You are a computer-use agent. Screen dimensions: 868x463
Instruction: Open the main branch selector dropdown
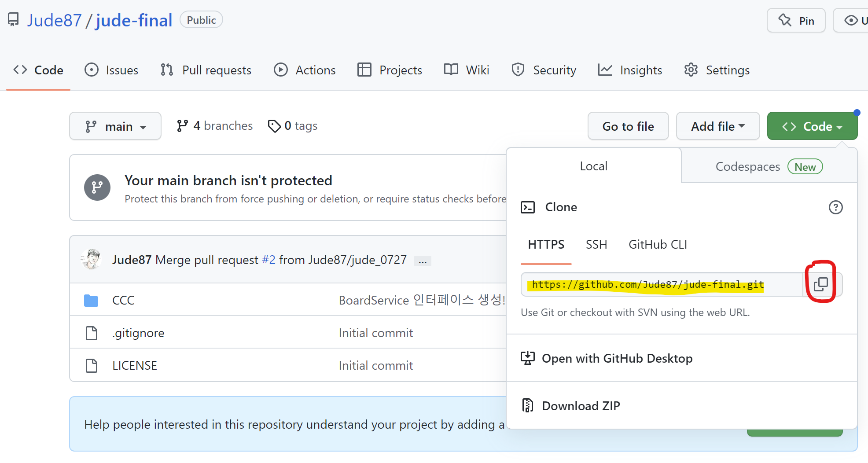[115, 126]
